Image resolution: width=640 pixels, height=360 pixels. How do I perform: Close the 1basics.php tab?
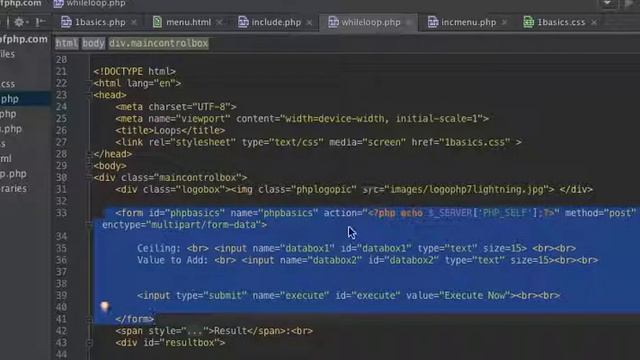[134, 22]
